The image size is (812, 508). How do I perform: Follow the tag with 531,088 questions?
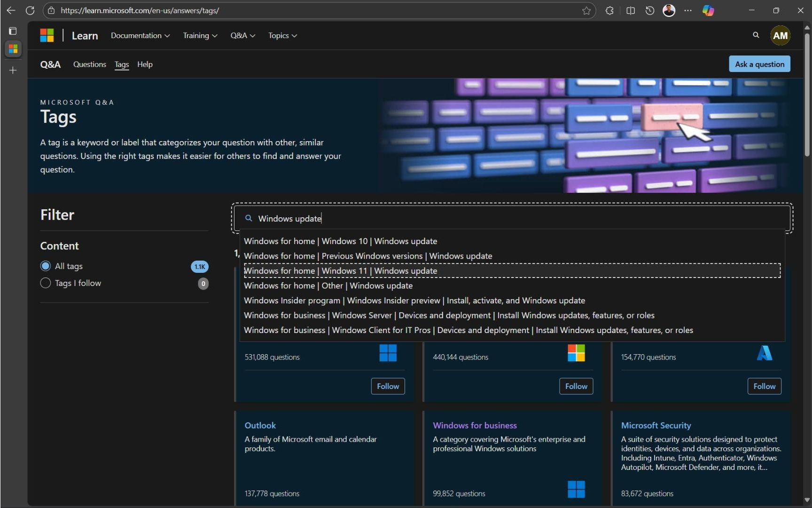click(388, 386)
